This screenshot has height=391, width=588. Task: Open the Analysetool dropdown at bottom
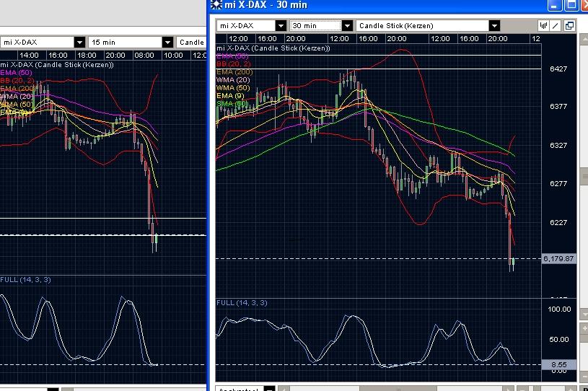pyautogui.click(x=269, y=389)
